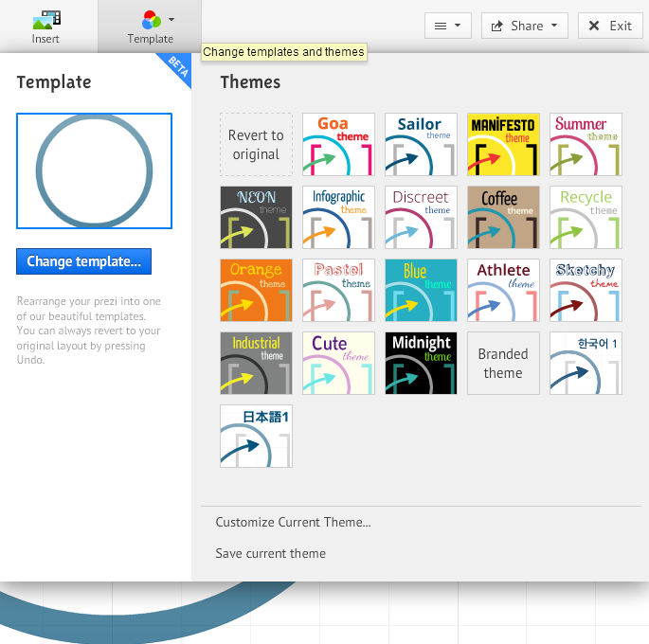649x644 pixels.
Task: Open the hamburger menu dropdown
Action: pos(448,26)
